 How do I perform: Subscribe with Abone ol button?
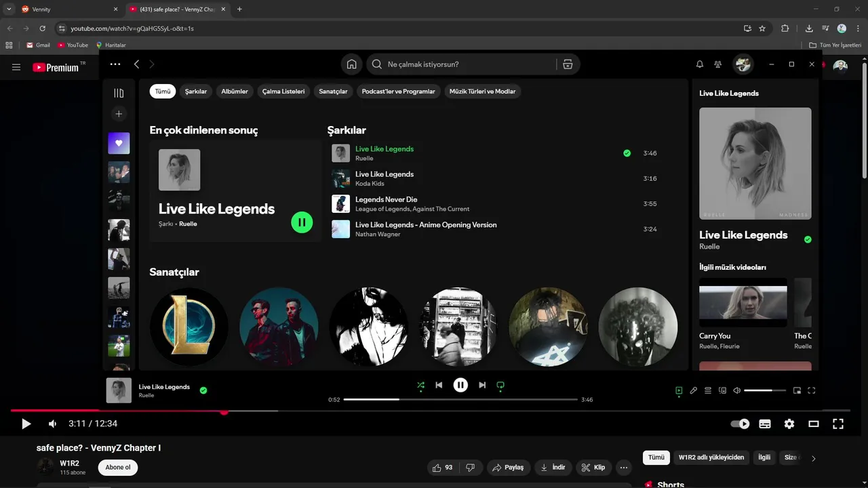coord(118,467)
